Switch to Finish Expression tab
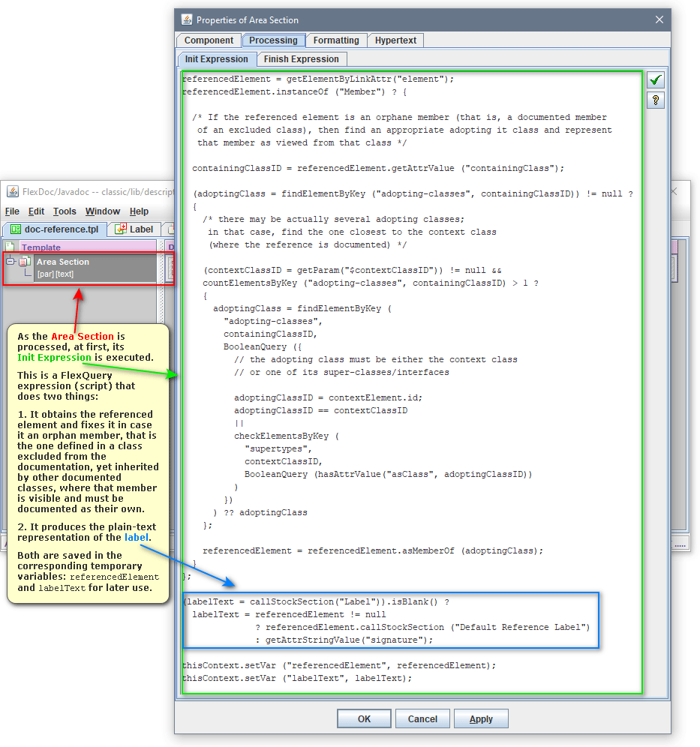The width and height of the screenshot is (700, 747). pyautogui.click(x=302, y=59)
